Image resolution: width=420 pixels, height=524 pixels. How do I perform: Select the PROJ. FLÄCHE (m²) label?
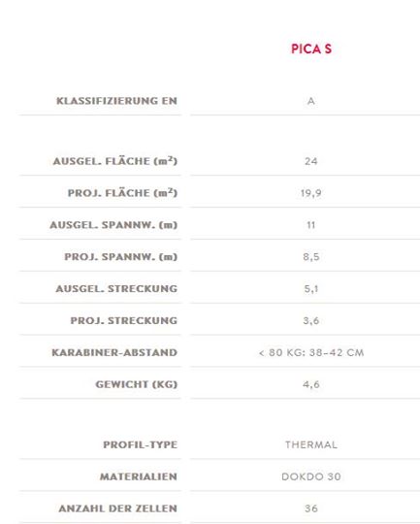click(x=122, y=192)
